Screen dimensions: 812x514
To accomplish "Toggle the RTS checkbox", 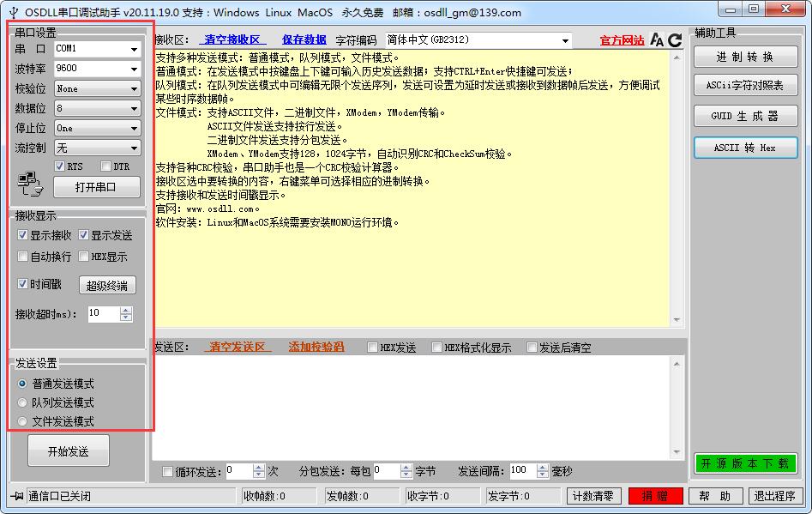I will click(x=59, y=166).
